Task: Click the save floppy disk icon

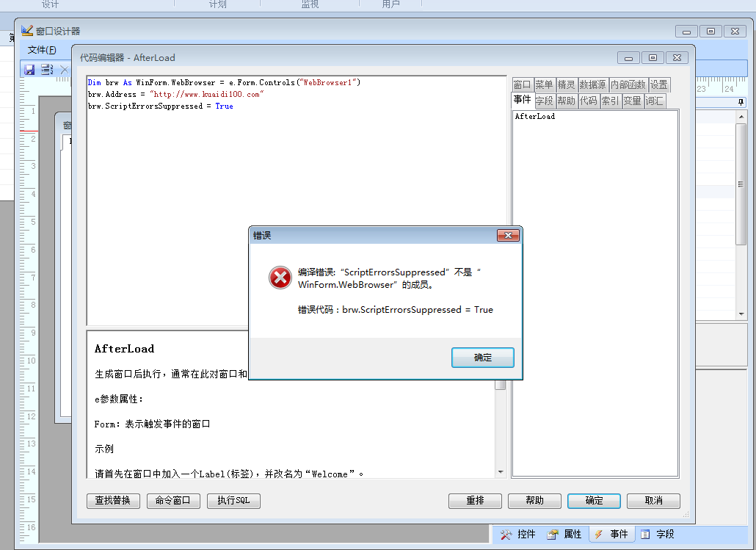Action: pos(29,70)
